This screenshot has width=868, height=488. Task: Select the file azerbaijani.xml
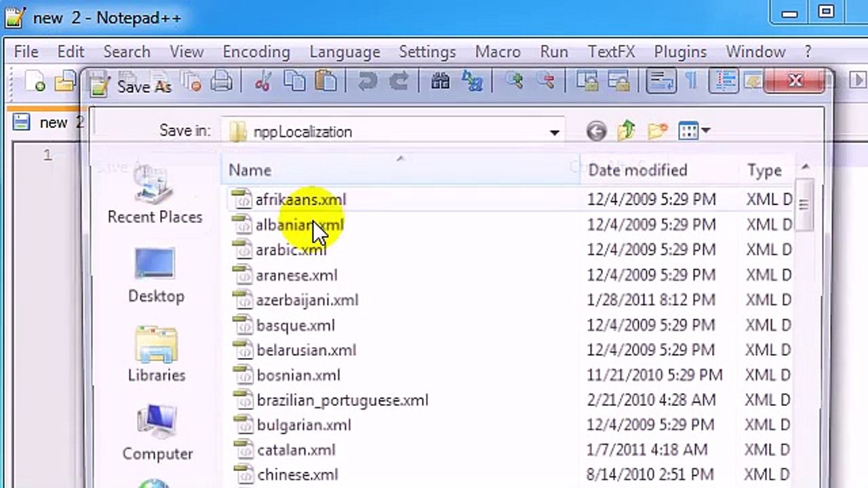[x=307, y=300]
